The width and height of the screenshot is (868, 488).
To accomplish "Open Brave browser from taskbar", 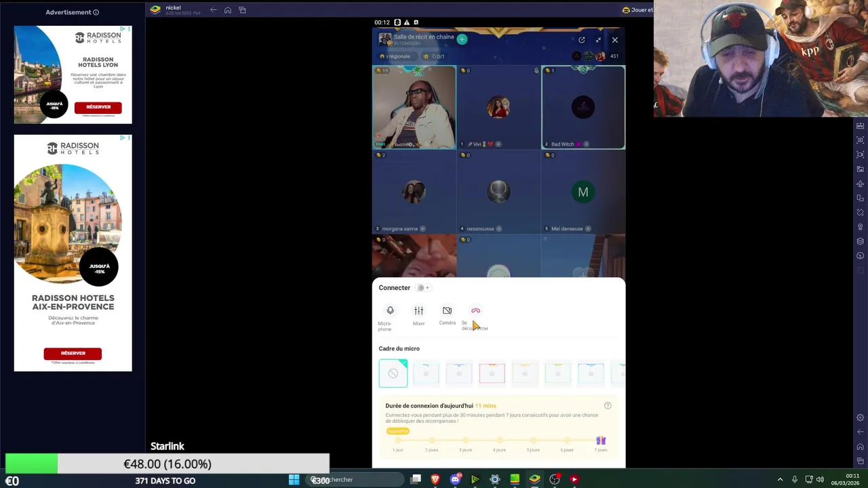I will pyautogui.click(x=435, y=479).
